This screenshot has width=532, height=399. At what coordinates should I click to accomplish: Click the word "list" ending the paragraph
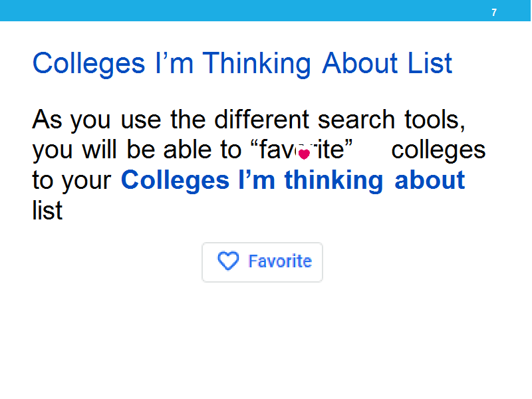[47, 210]
